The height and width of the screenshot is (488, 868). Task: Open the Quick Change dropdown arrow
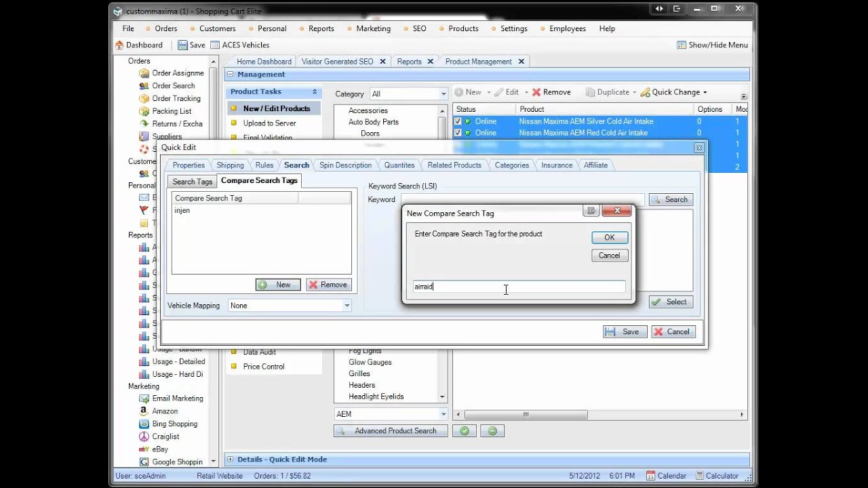click(x=705, y=93)
